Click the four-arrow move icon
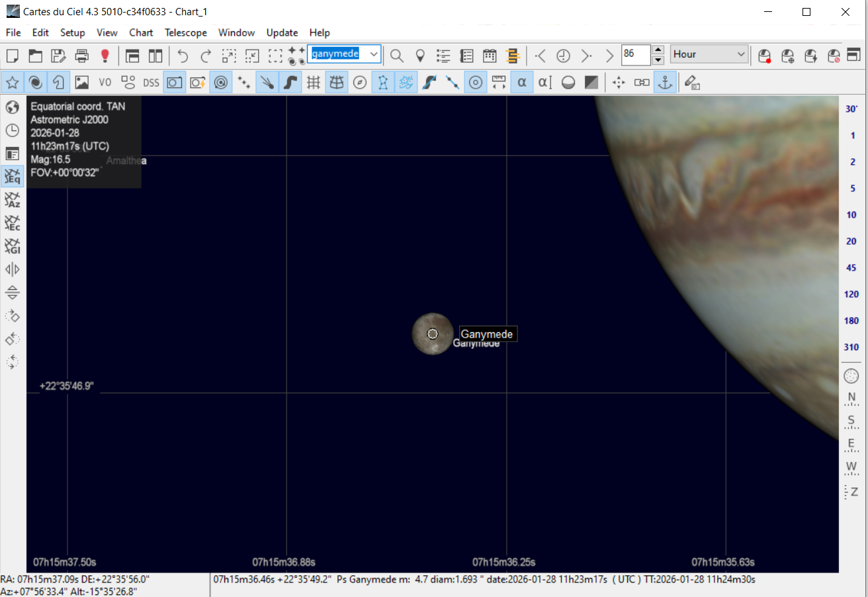The image size is (868, 597). point(619,82)
